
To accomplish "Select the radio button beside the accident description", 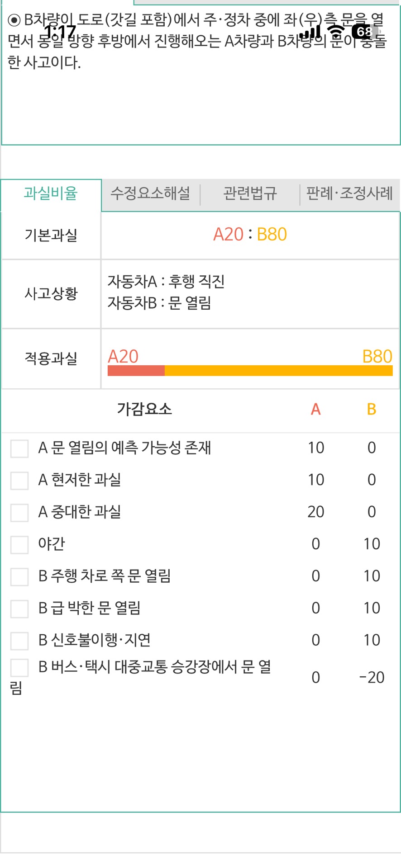I will click(14, 20).
